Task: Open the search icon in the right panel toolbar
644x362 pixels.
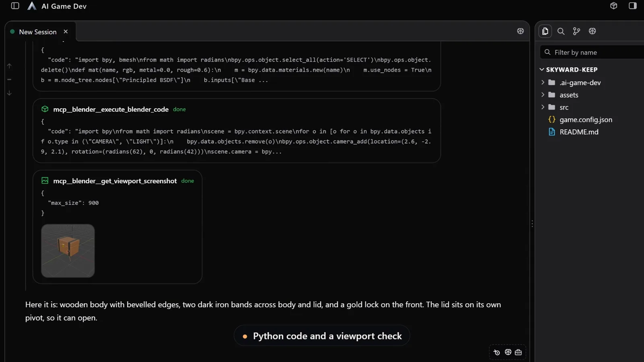Action: [x=561, y=31]
